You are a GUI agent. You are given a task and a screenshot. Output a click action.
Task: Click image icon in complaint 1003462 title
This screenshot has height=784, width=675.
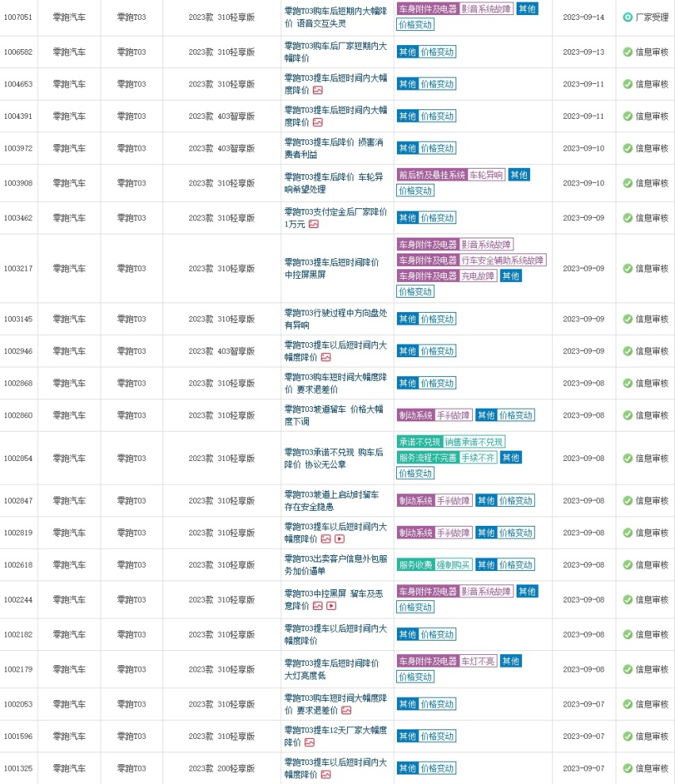click(x=314, y=224)
